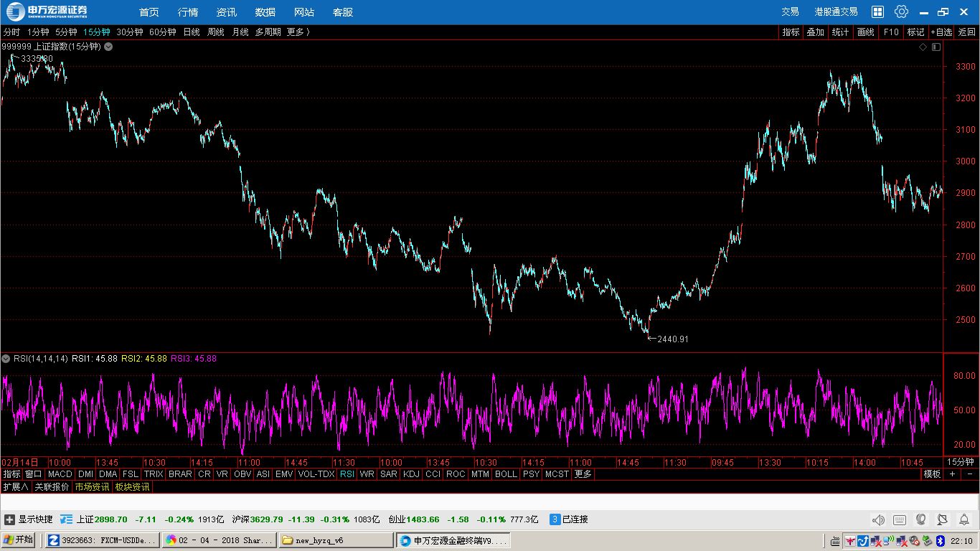Open the settings gear icon
The height and width of the screenshot is (551, 980).
tap(902, 11)
